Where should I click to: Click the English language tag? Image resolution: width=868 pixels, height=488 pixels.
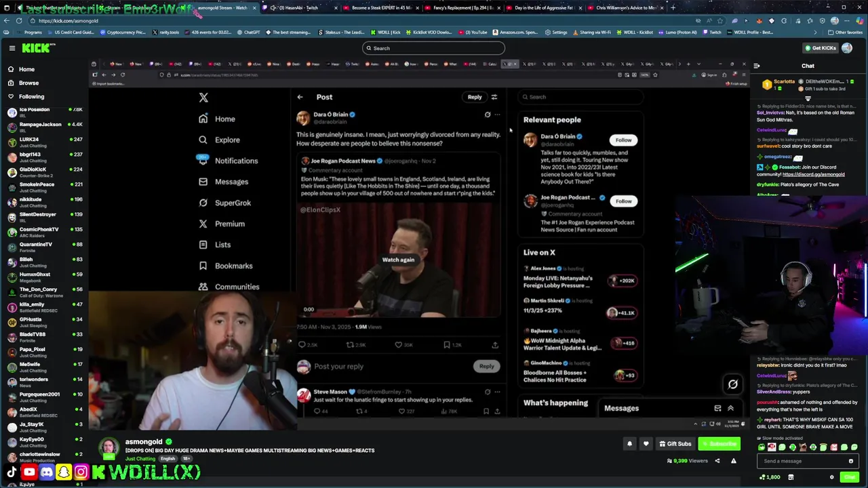(167, 459)
